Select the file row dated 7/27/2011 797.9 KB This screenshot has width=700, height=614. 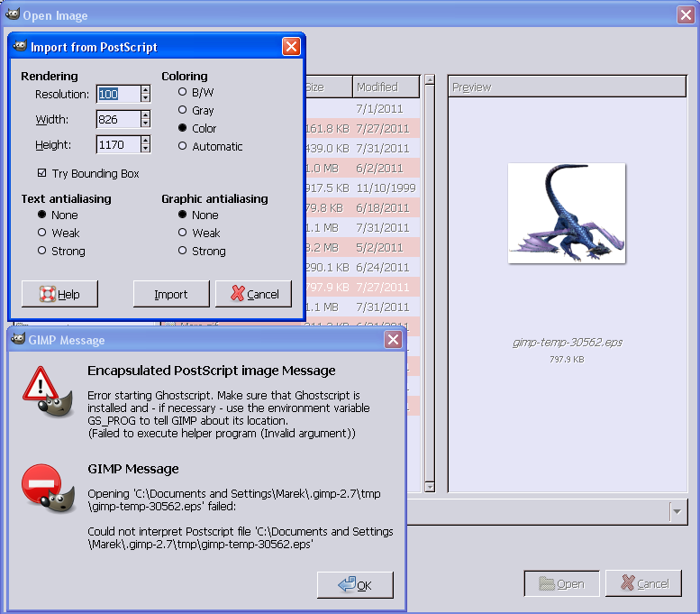pyautogui.click(x=362, y=288)
